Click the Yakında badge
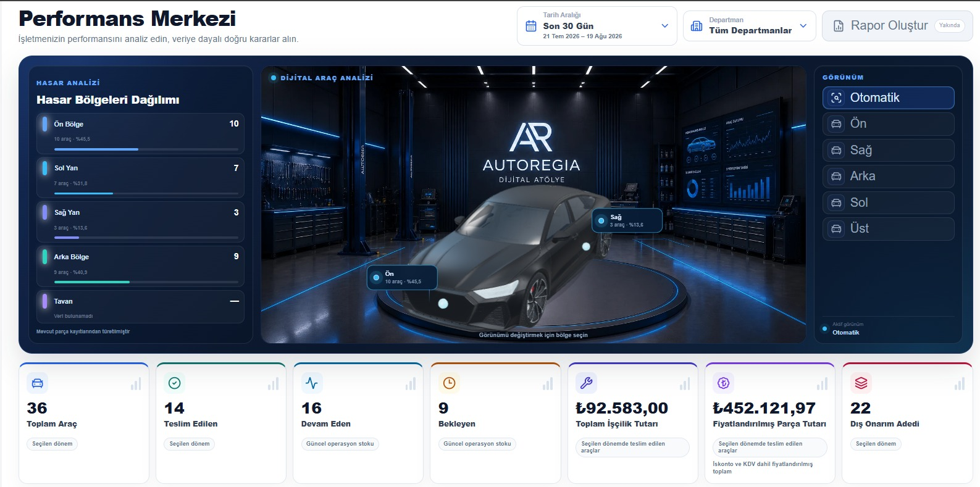 (949, 25)
